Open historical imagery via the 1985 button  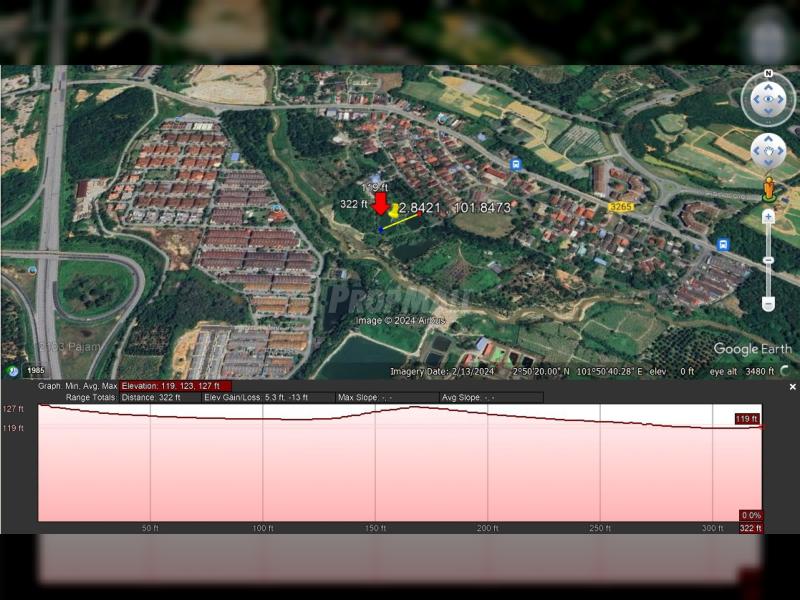[x=36, y=370]
